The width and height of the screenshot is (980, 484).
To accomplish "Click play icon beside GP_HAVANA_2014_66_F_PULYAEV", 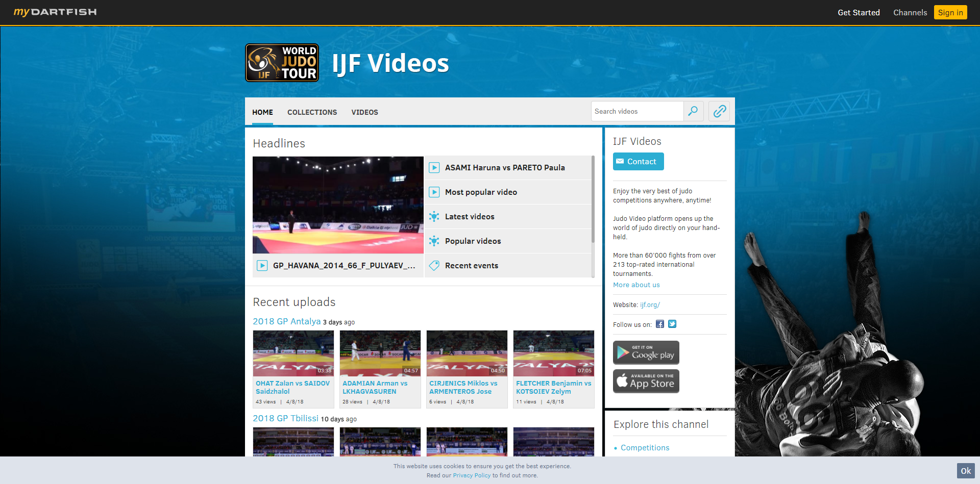I will point(262,266).
